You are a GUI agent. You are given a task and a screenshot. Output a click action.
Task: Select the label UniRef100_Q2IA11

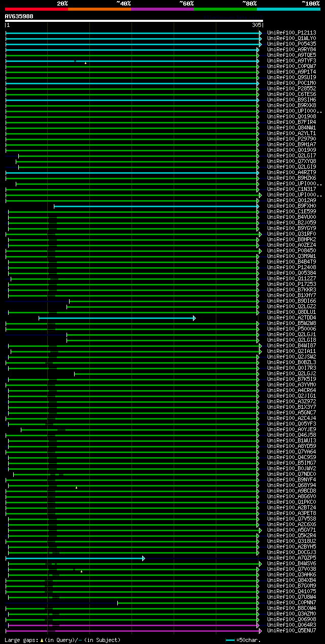[x=291, y=351]
